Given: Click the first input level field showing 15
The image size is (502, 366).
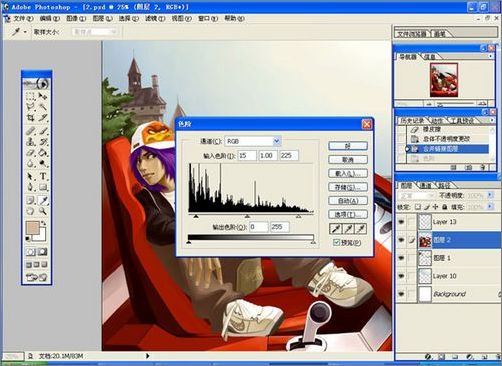Looking at the screenshot, I should [247, 156].
